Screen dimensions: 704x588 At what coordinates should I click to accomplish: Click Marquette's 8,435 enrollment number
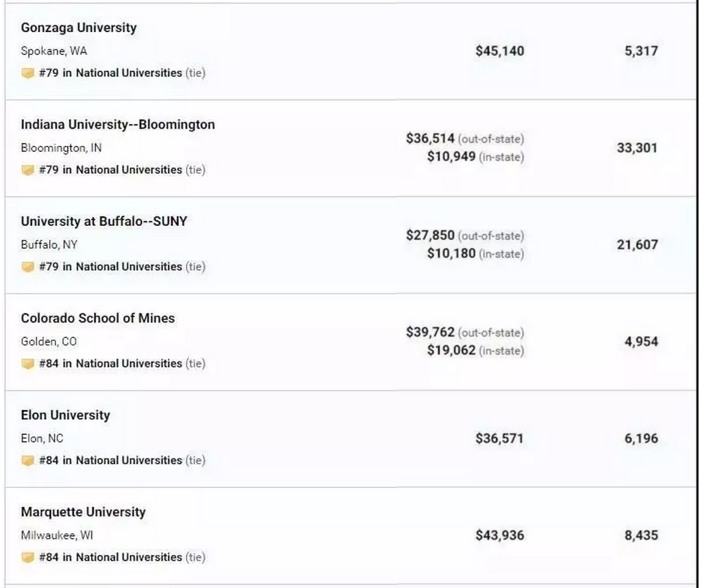coord(641,535)
